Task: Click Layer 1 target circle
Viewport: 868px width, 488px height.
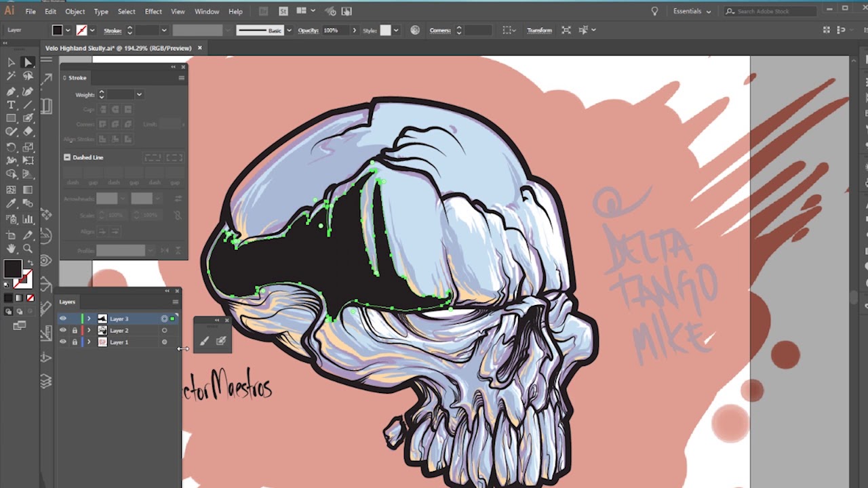Action: tap(164, 342)
